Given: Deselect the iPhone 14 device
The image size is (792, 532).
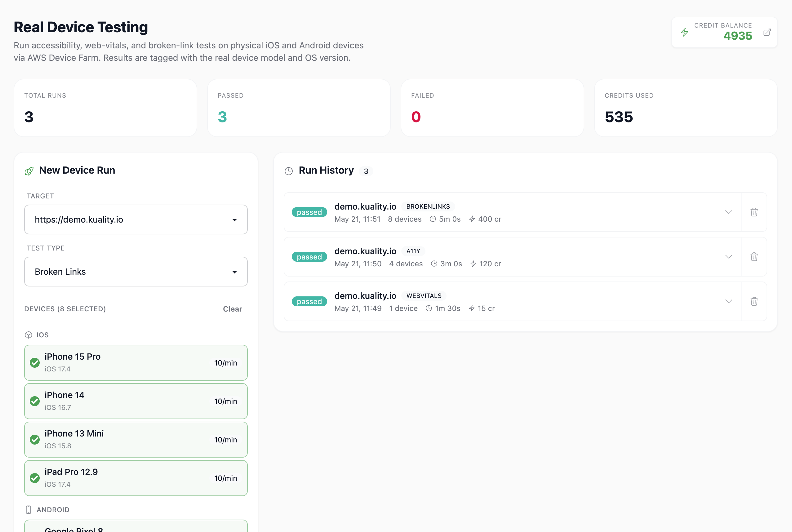Looking at the screenshot, I should 136,401.
